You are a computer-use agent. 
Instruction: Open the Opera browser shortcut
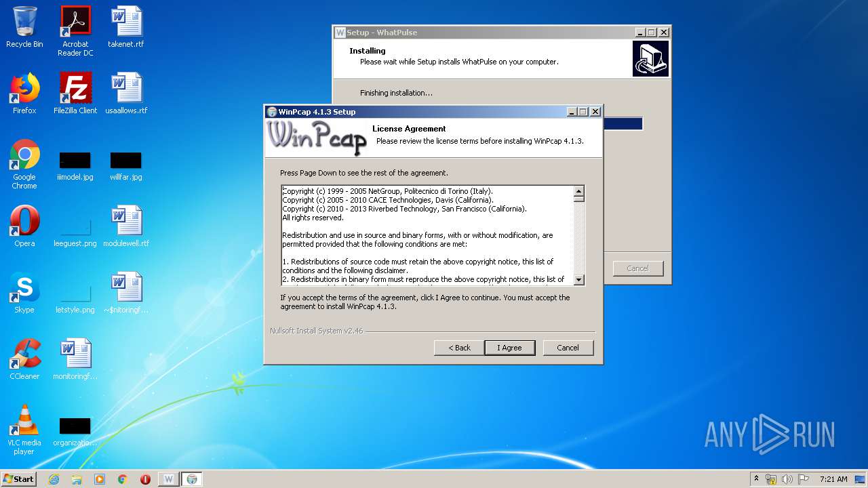(x=24, y=226)
